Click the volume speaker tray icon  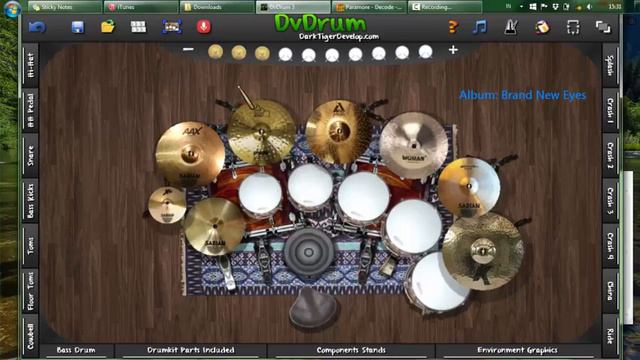coord(589,7)
